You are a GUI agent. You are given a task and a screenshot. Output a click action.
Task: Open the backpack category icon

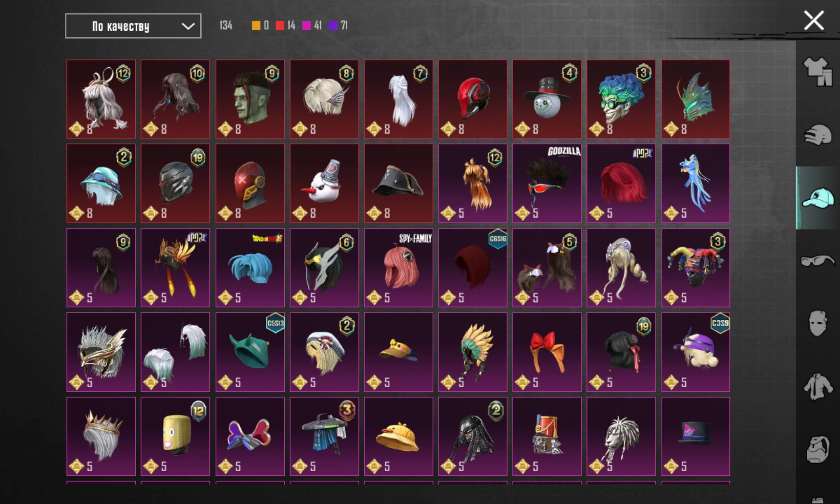[x=817, y=449]
